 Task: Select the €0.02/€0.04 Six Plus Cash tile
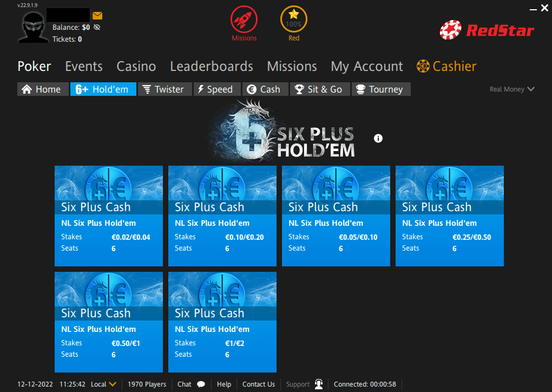tap(109, 216)
